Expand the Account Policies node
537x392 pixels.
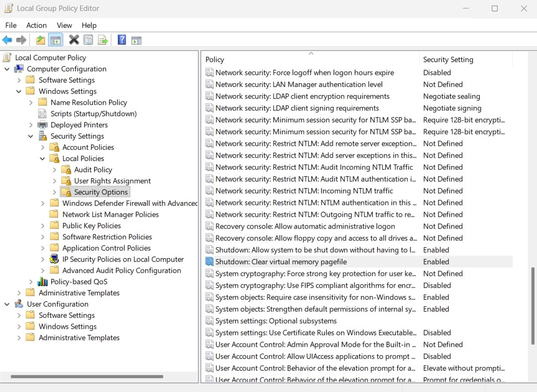click(42, 147)
